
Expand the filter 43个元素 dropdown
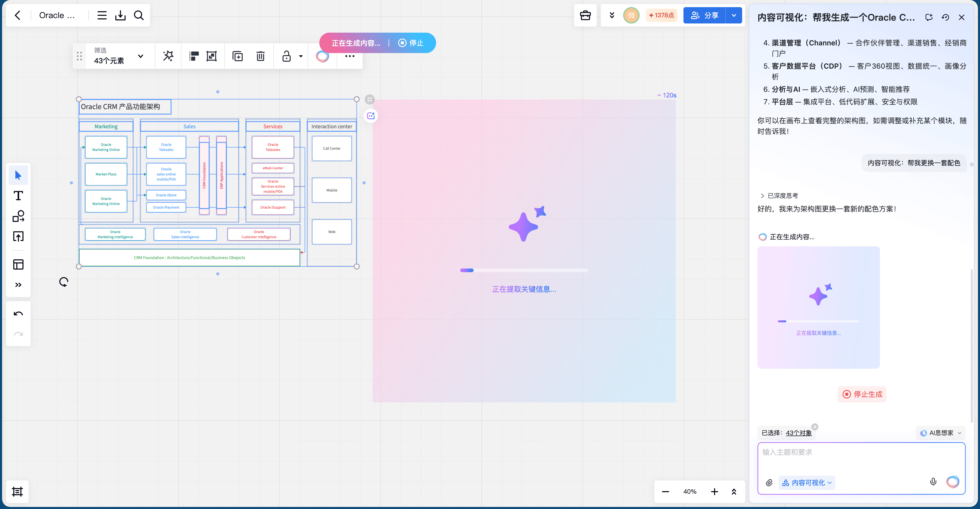point(119,56)
